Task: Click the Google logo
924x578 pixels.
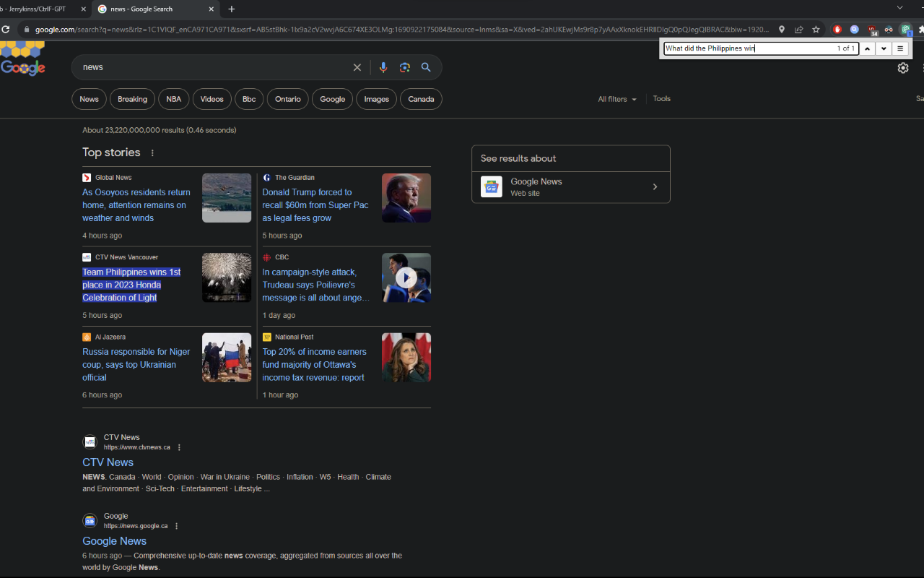Action: (22, 67)
